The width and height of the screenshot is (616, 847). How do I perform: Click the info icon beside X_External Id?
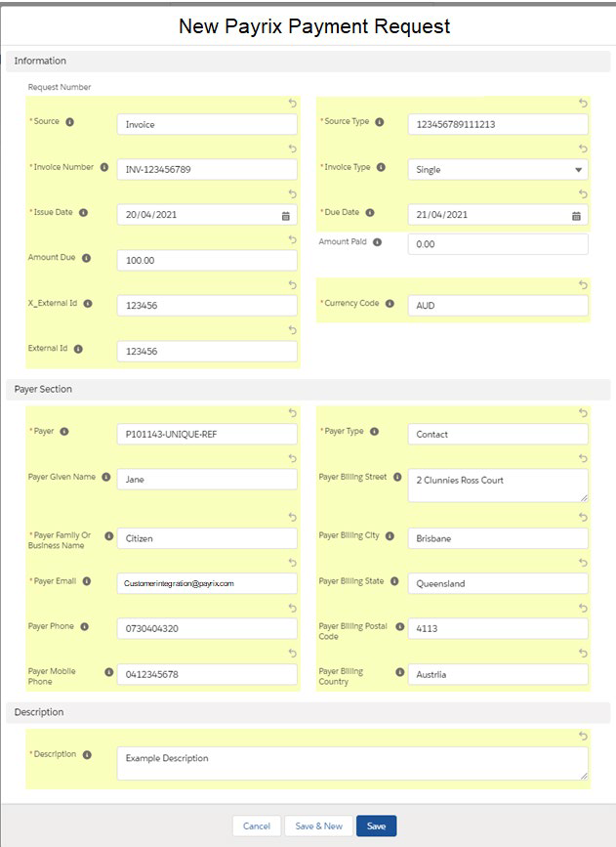pos(88,304)
